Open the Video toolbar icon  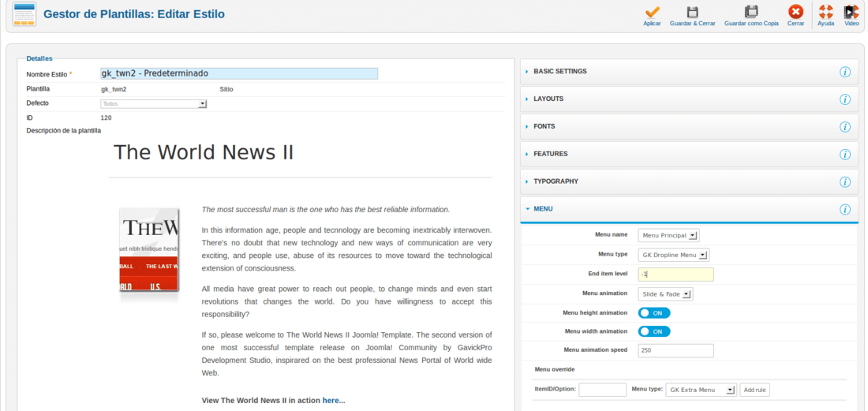pos(851,12)
